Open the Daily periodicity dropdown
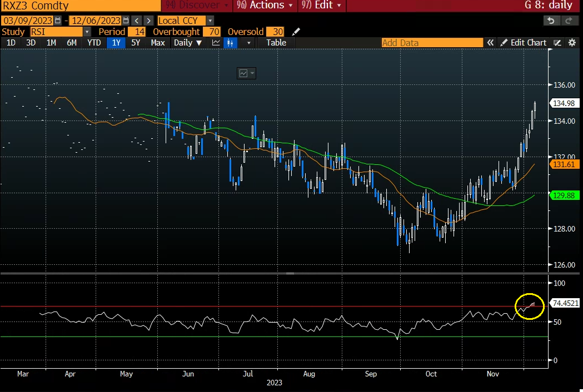This screenshot has width=583, height=392. pos(188,43)
